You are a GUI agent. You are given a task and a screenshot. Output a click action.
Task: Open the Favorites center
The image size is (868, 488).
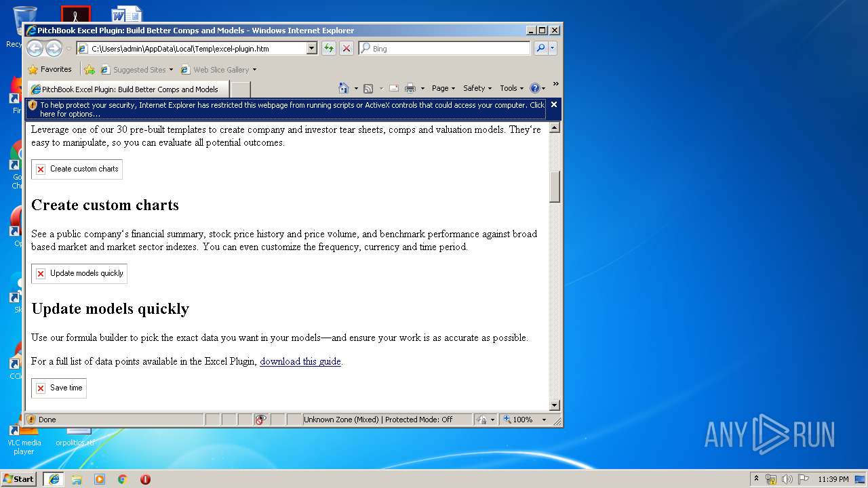click(50, 69)
